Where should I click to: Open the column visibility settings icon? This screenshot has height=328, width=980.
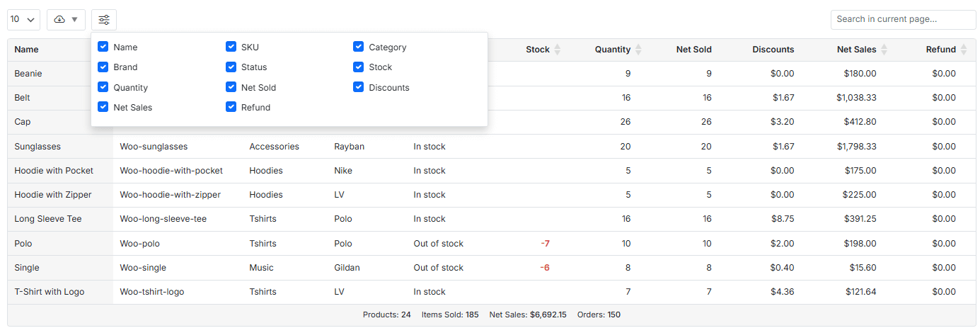(104, 20)
